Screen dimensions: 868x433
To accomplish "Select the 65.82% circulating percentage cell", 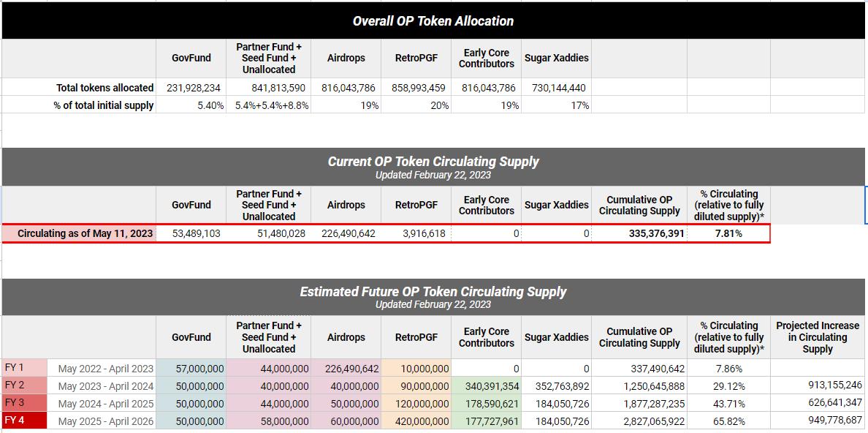I will coord(727,421).
